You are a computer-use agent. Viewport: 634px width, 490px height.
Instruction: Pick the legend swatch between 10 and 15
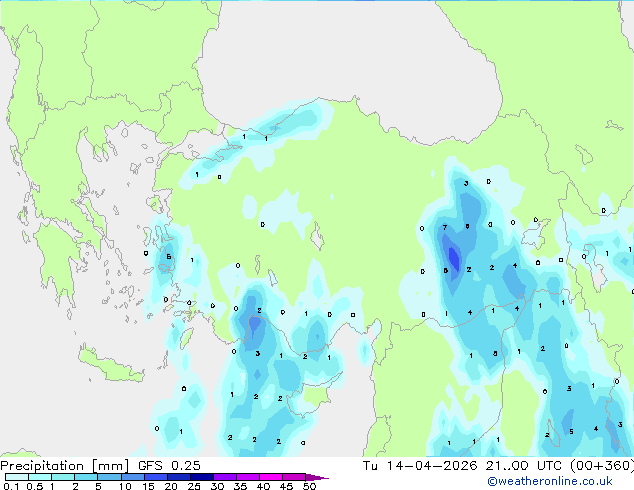(132, 477)
